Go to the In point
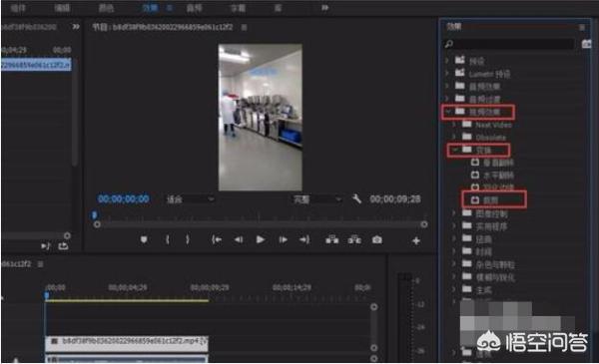 217,239
